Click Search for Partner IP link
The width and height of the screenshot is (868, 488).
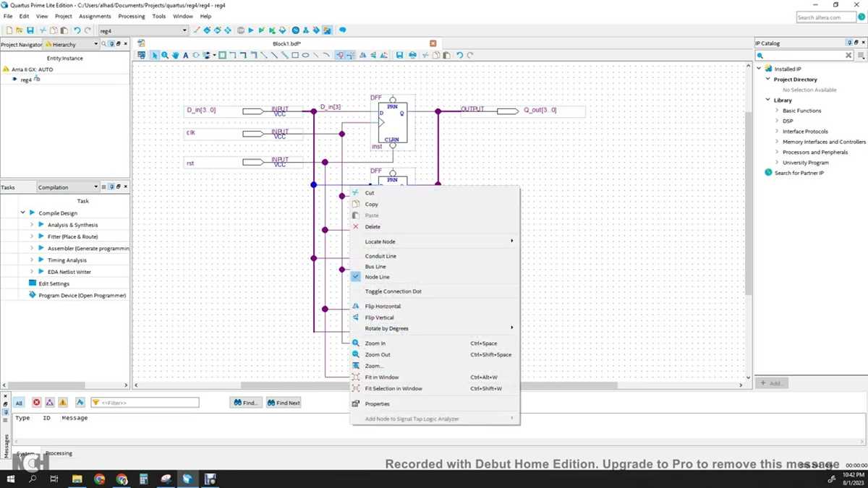[799, 173]
